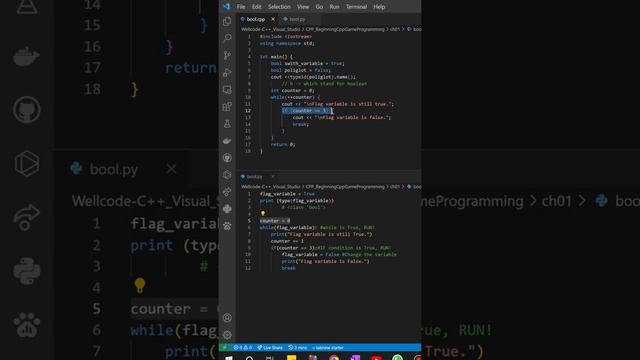Screen dimensions: 640x360
Task: Click the 'return 0;' line in center bool.cpp
Action: click(282, 144)
